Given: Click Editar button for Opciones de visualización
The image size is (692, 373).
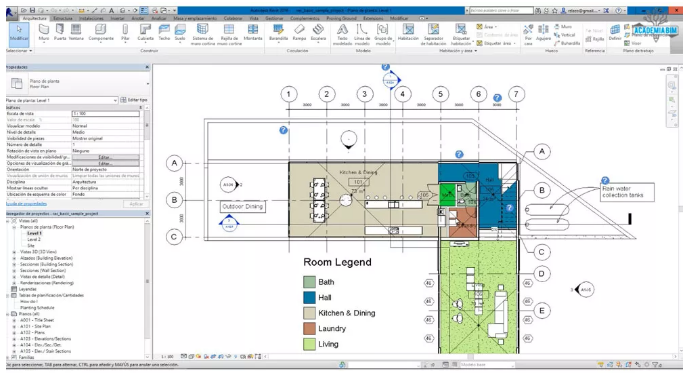Looking at the screenshot, I should 105,163.
